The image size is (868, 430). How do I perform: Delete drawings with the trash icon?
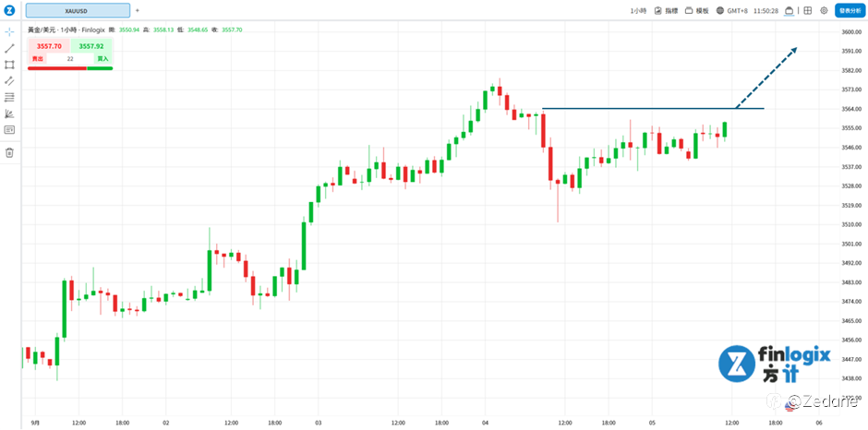(x=9, y=152)
